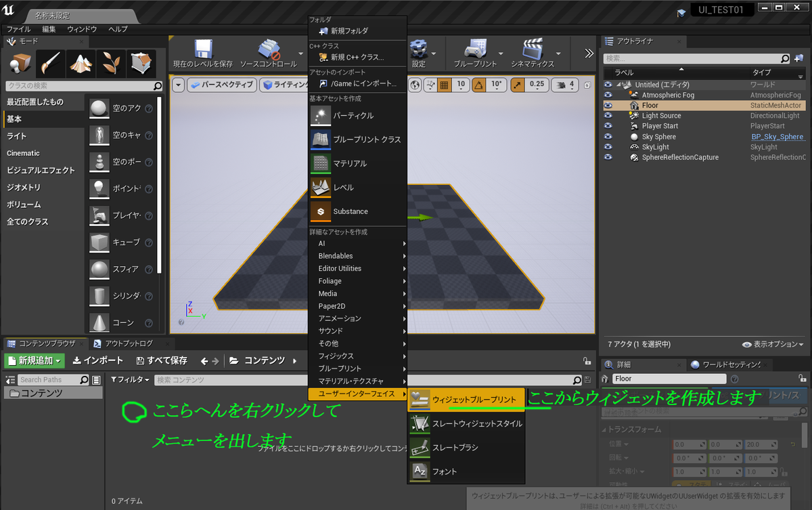
Task: Select the Paint mode brush icon
Action: point(51,64)
